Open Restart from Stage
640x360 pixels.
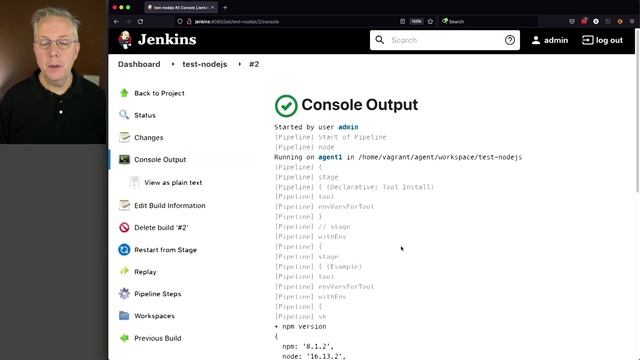[165, 250]
